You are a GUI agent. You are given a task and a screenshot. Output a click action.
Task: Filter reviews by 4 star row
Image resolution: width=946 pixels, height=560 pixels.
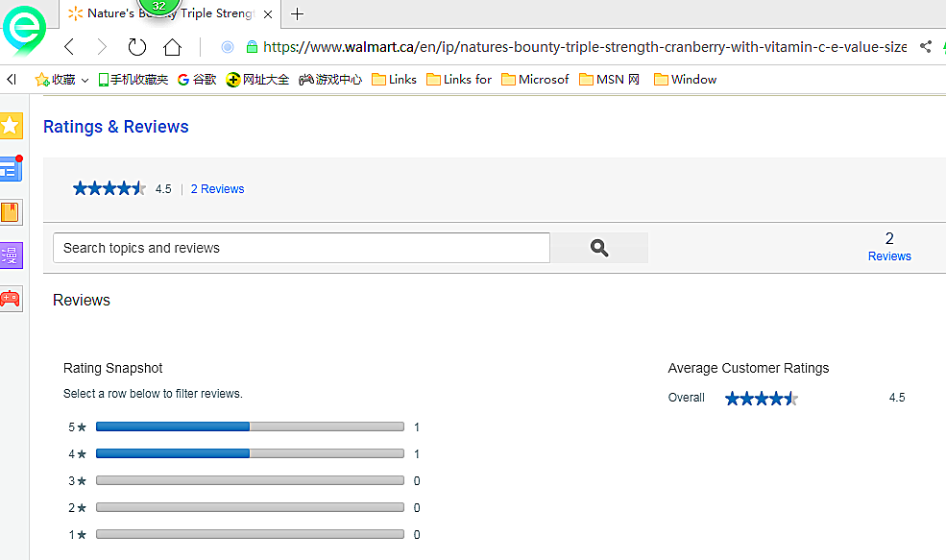[249, 454]
